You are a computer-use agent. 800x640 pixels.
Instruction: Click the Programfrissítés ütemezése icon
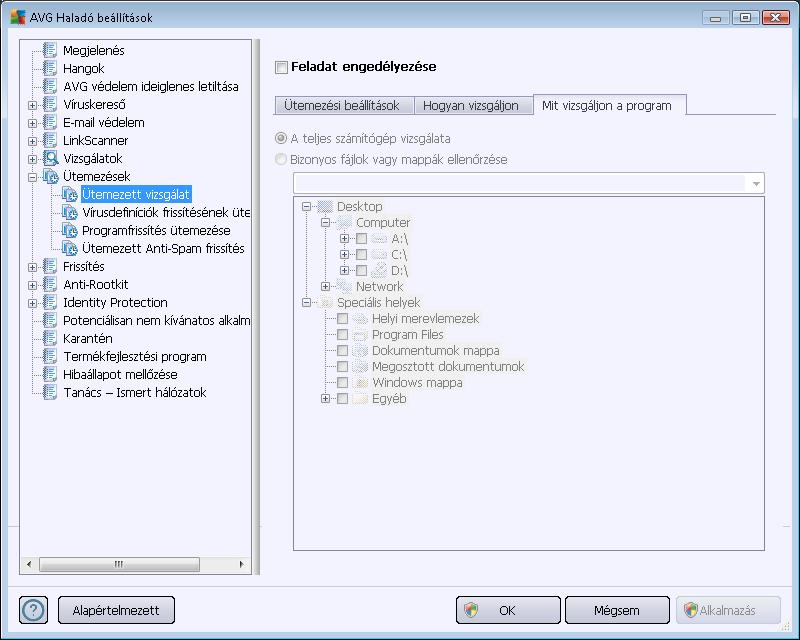pyautogui.click(x=69, y=230)
